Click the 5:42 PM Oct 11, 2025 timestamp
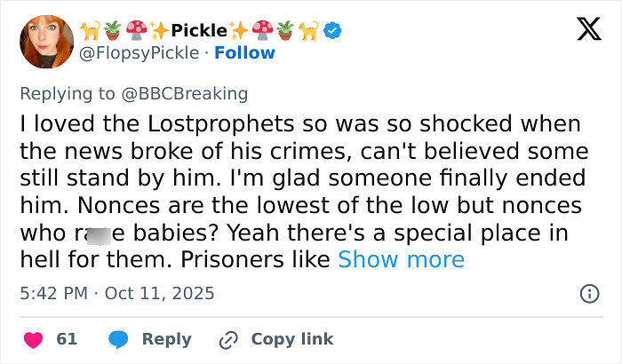This screenshot has width=622, height=364. point(116,293)
